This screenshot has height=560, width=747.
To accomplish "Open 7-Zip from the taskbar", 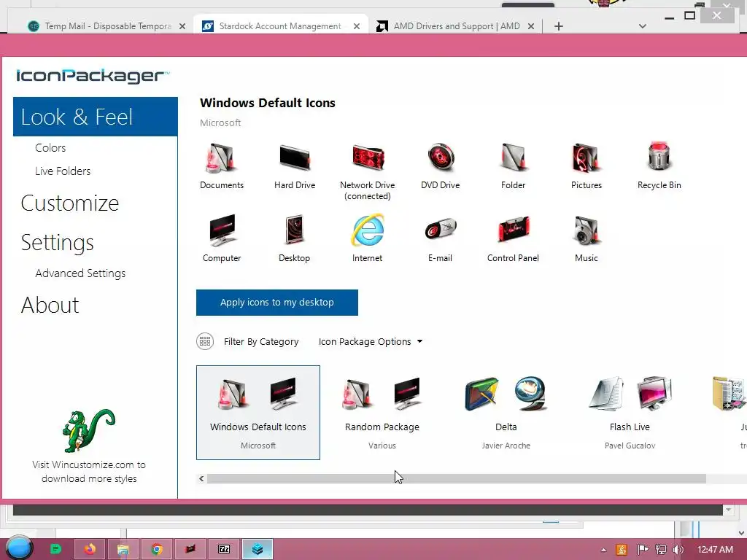I will tap(224, 550).
